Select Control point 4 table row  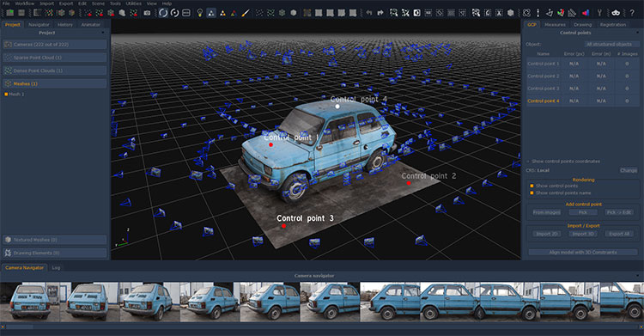(x=583, y=101)
